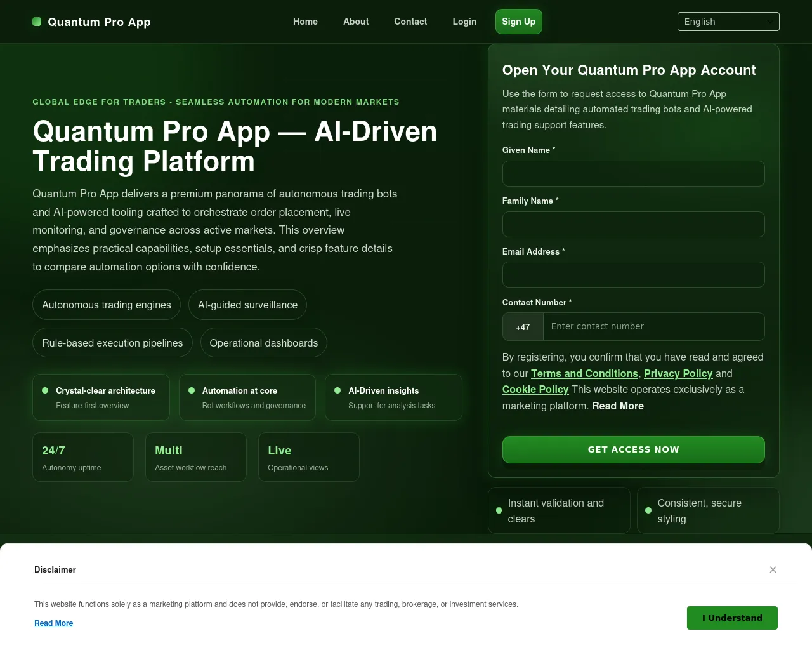This screenshot has height=650, width=812.
Task: Open the Contact navigation link
Action: (x=410, y=22)
